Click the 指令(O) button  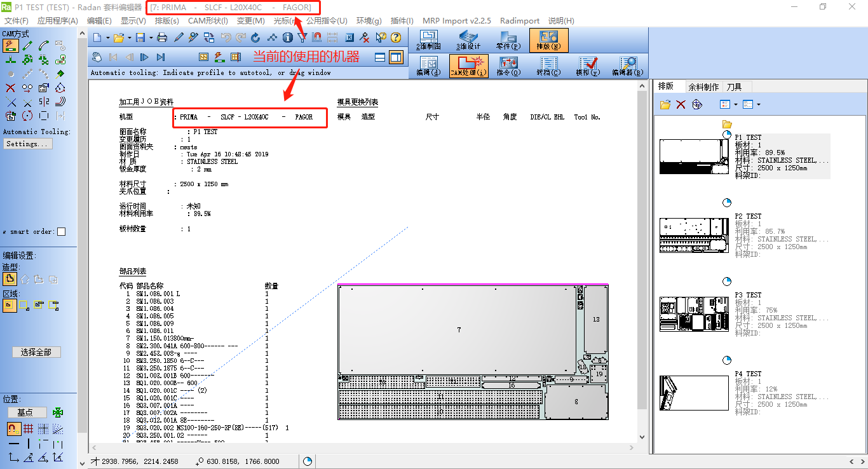(508, 67)
